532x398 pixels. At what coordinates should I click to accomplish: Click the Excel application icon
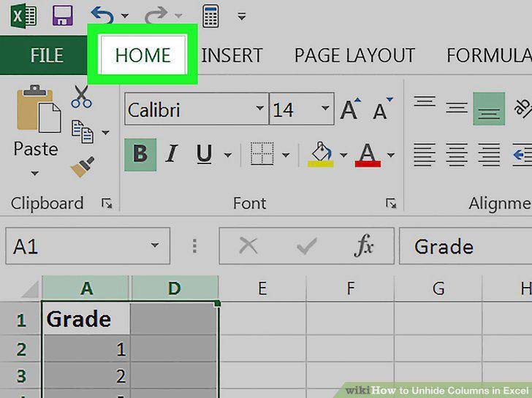pyautogui.click(x=23, y=16)
